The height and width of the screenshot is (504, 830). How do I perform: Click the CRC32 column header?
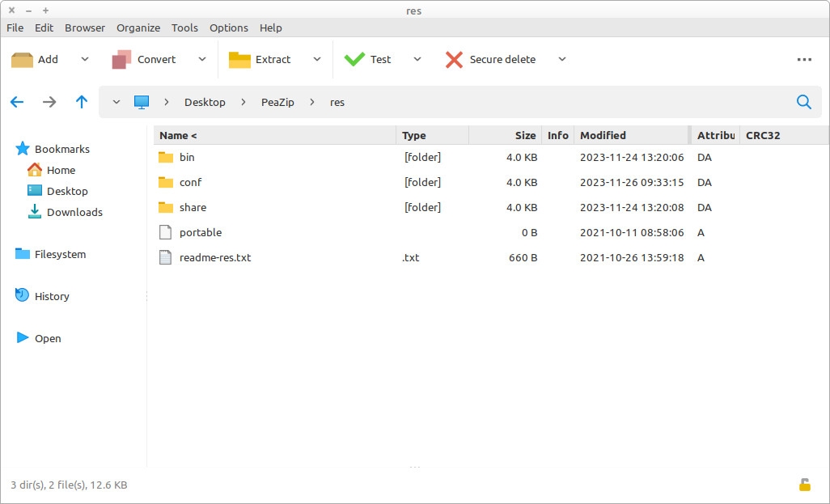785,136
